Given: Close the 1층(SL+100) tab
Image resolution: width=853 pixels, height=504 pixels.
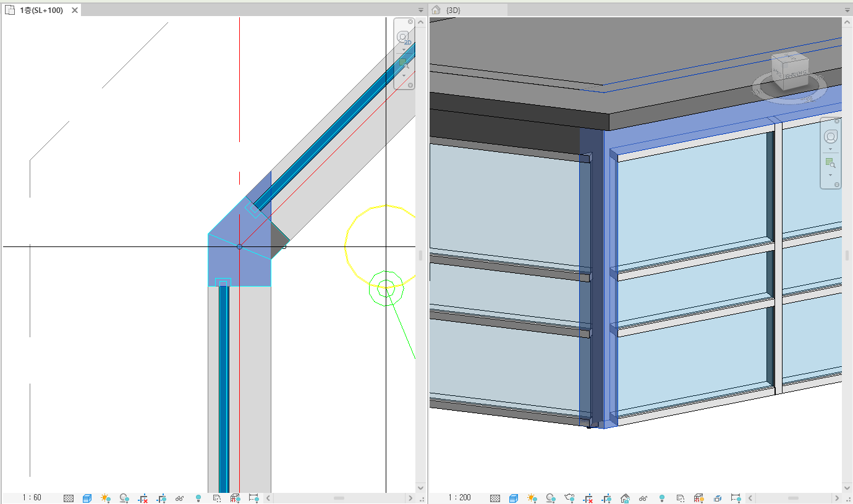Looking at the screenshot, I should [x=74, y=10].
